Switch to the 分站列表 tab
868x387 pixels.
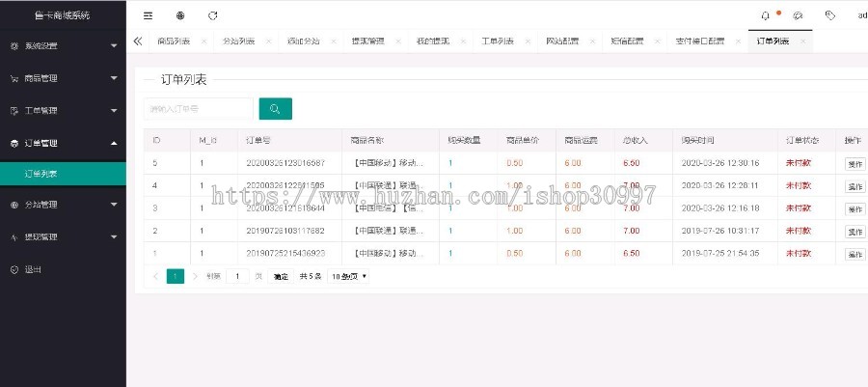pos(238,41)
